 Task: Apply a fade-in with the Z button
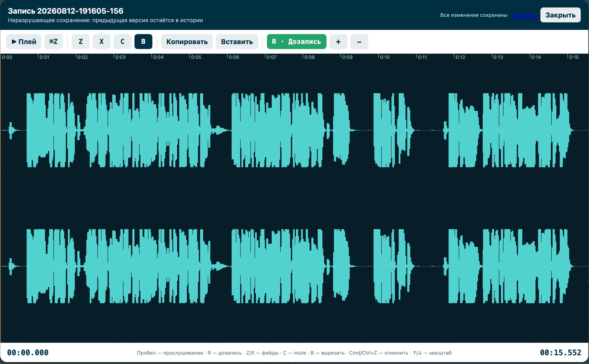pyautogui.click(x=81, y=42)
